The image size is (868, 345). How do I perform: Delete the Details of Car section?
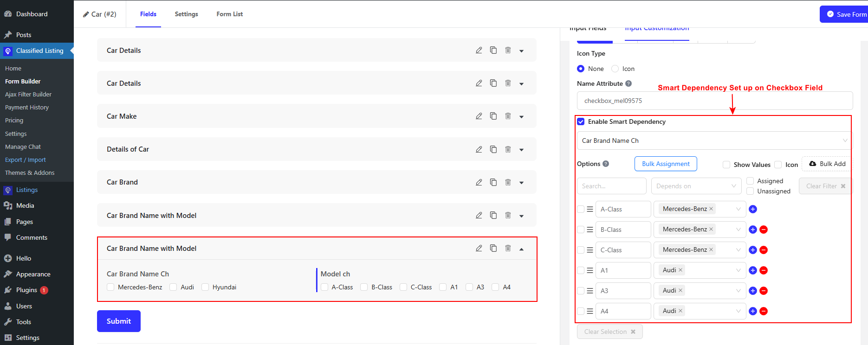(508, 149)
